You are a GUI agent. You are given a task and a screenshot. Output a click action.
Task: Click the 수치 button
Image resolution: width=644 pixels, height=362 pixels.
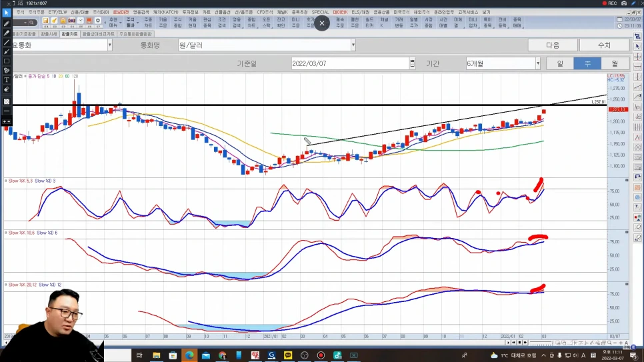point(604,45)
